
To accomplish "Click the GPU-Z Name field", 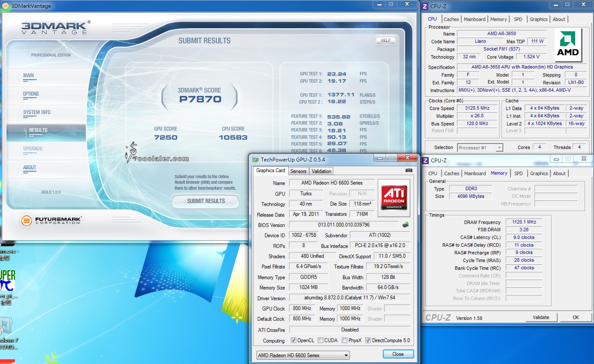I will pyautogui.click(x=332, y=183).
